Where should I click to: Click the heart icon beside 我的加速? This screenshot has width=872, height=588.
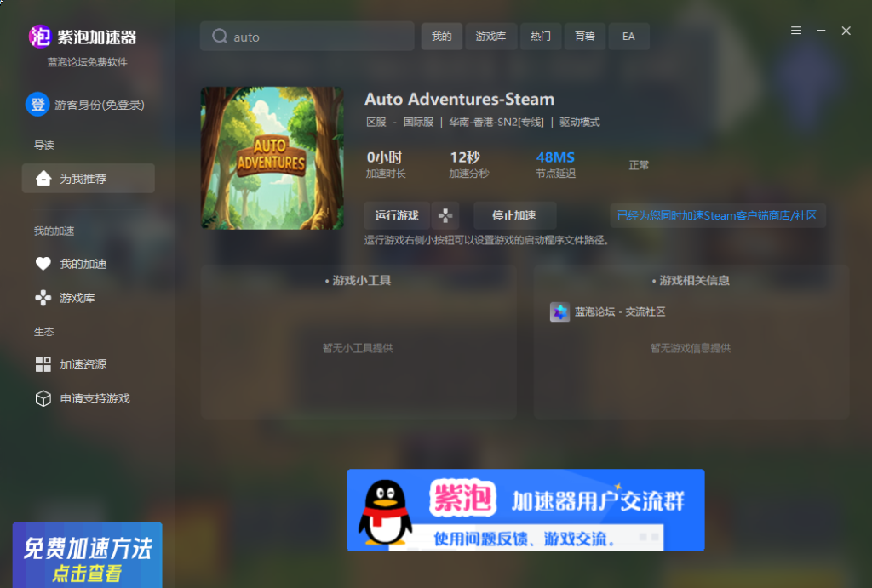(43, 264)
